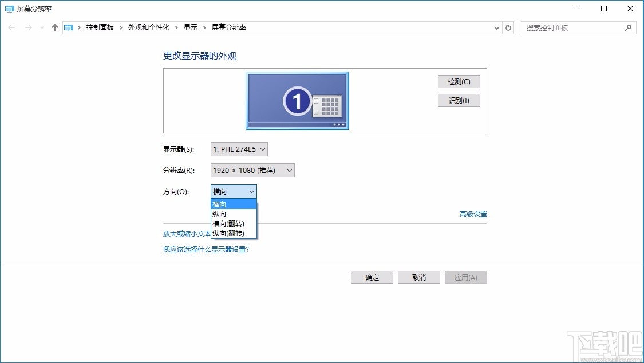Go to 显示 breadcrumb

[191, 27]
